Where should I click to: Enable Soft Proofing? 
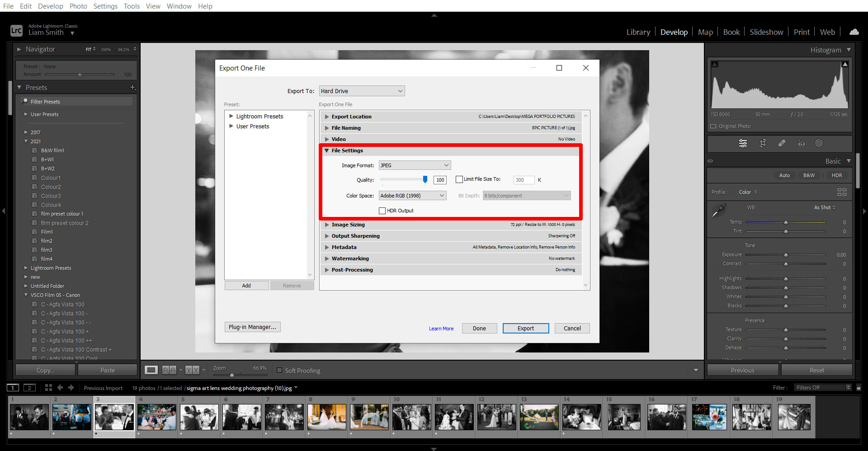(x=279, y=370)
